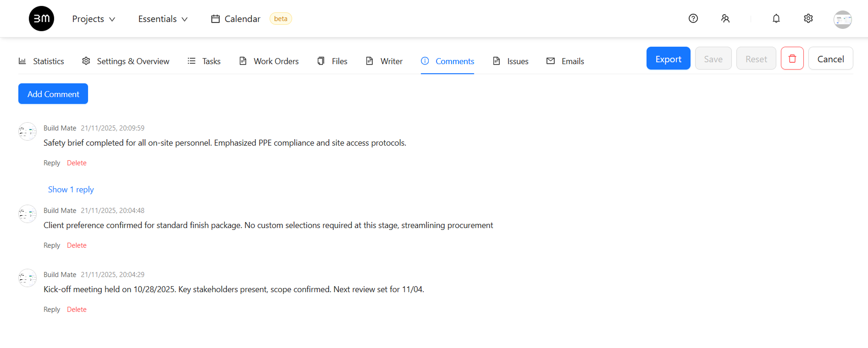Click the calendar icon beside Calendar
Viewport: 868px width, 348px height.
[x=216, y=19]
